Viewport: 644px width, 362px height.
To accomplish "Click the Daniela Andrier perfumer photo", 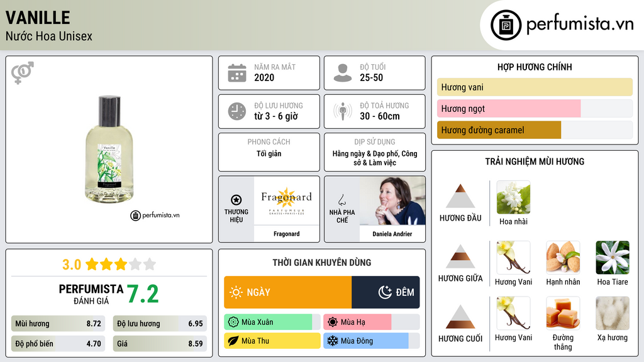I will (x=392, y=200).
